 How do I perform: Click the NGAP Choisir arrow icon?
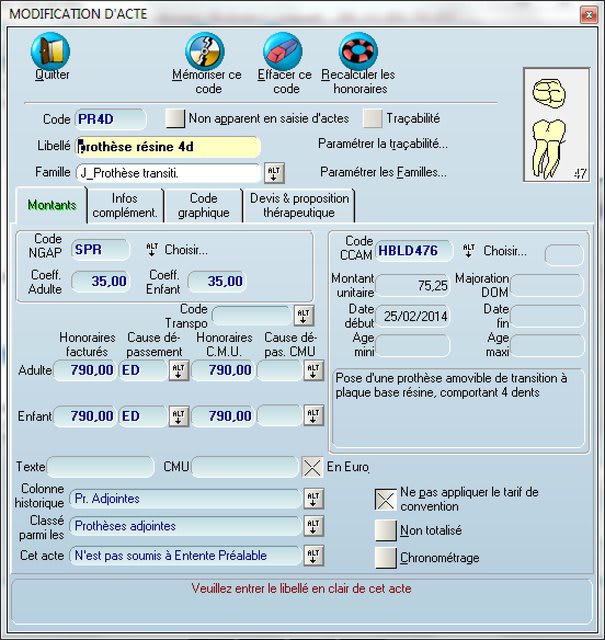(153, 249)
